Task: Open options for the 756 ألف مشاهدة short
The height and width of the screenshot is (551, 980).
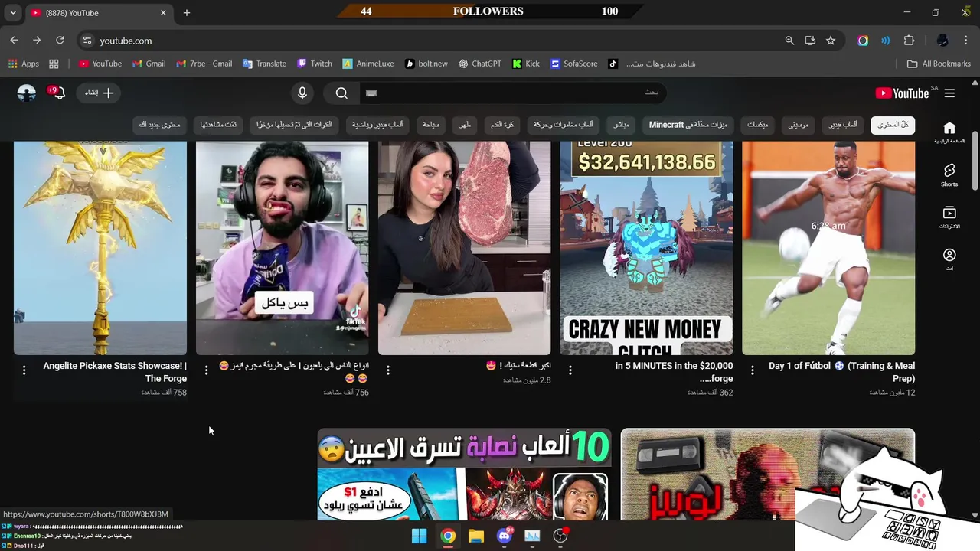Action: tap(206, 370)
